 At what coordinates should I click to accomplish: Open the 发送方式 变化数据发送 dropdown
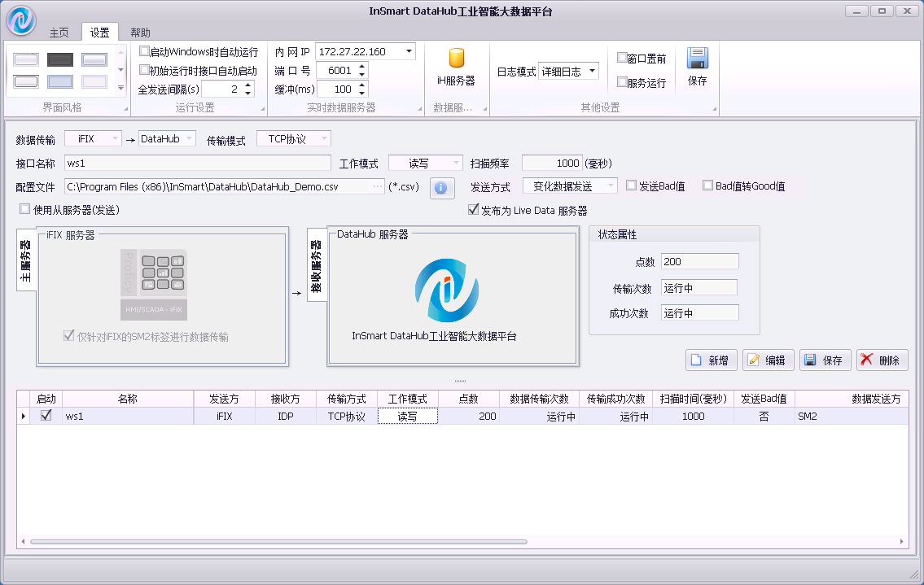tap(611, 186)
